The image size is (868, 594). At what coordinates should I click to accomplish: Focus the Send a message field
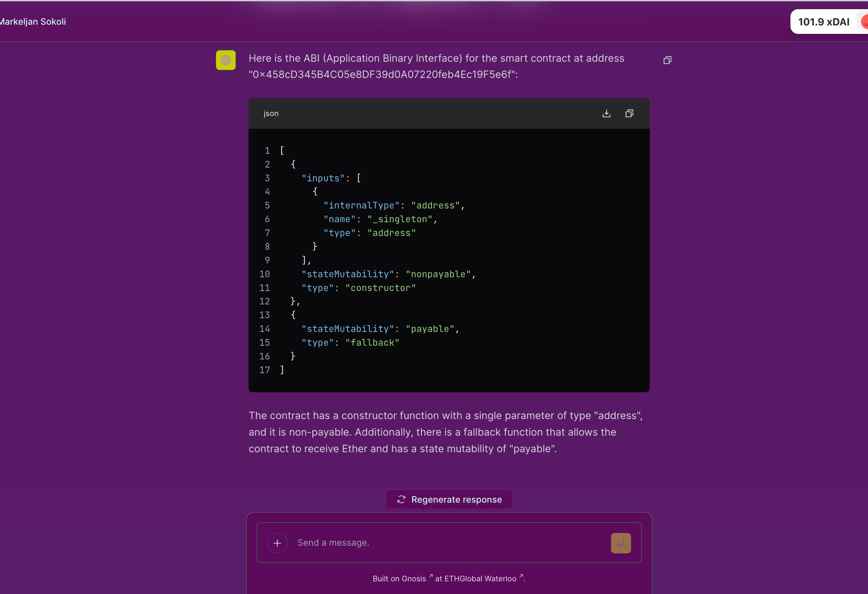coord(449,543)
